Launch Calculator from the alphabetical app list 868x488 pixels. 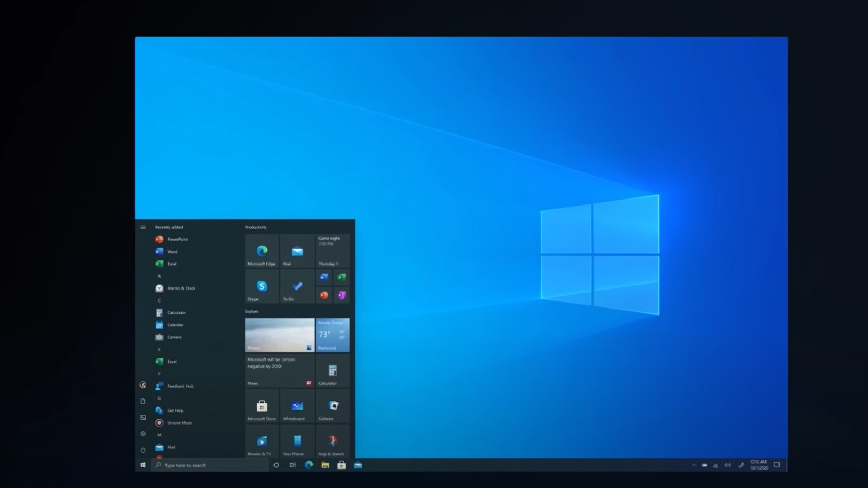(x=170, y=313)
